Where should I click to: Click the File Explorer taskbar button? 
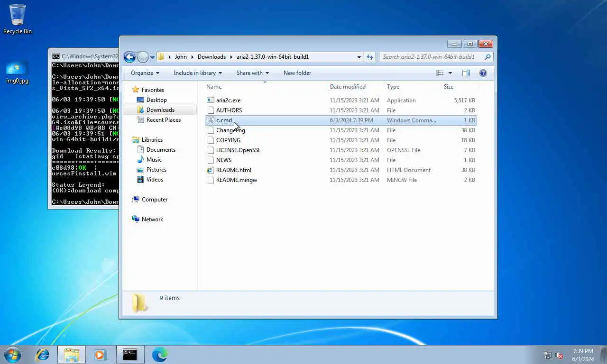(x=72, y=355)
